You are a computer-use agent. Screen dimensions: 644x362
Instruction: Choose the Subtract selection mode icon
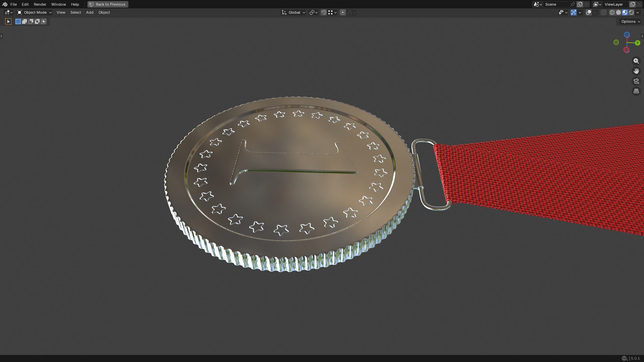(31, 21)
